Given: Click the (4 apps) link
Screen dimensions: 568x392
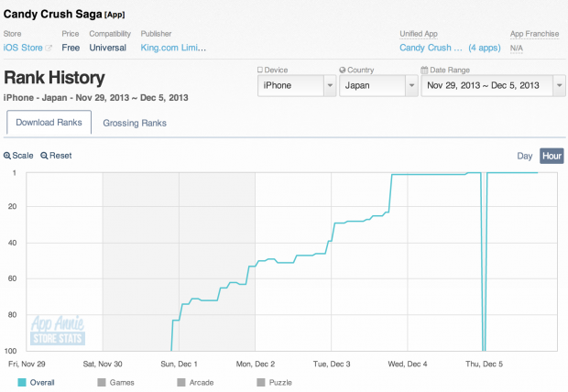Looking at the screenshot, I should pos(485,48).
